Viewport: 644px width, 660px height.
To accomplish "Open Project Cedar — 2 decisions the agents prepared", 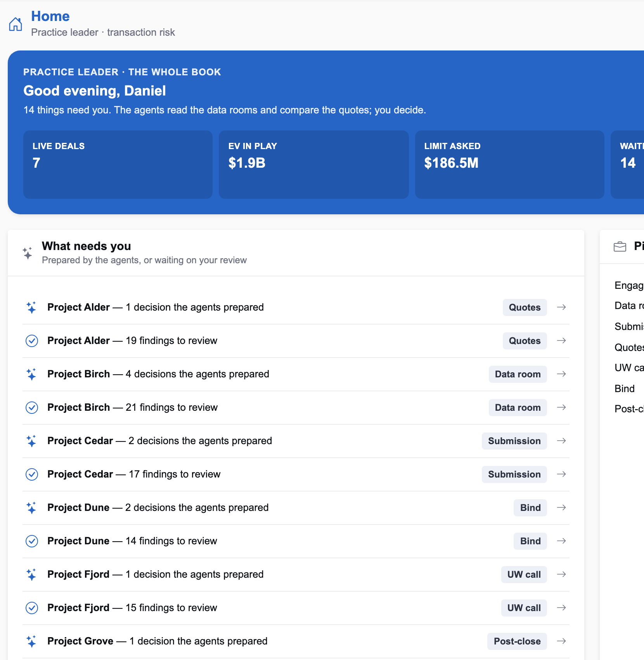I will pos(296,441).
